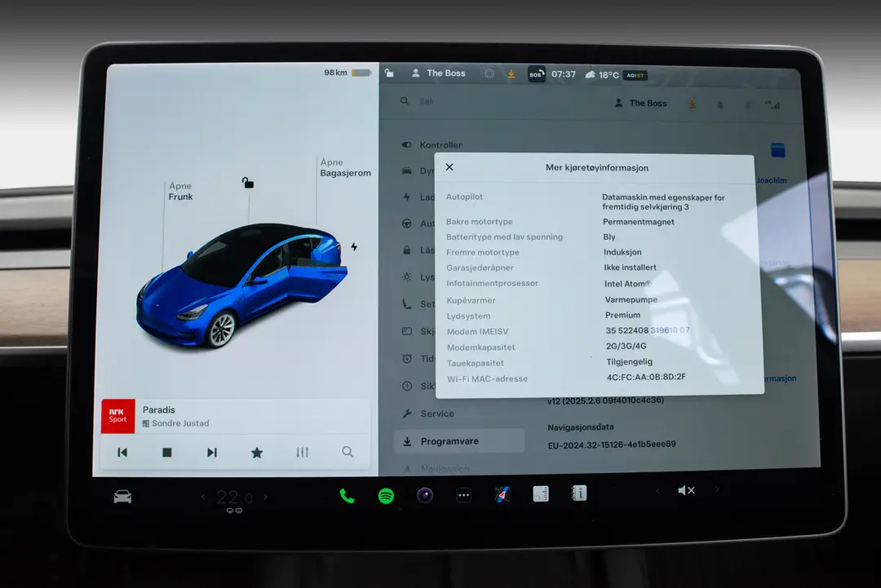Viewport: 881px width, 588px height.
Task: Decrease cabin temperature with left arrow
Action: pyautogui.click(x=203, y=497)
